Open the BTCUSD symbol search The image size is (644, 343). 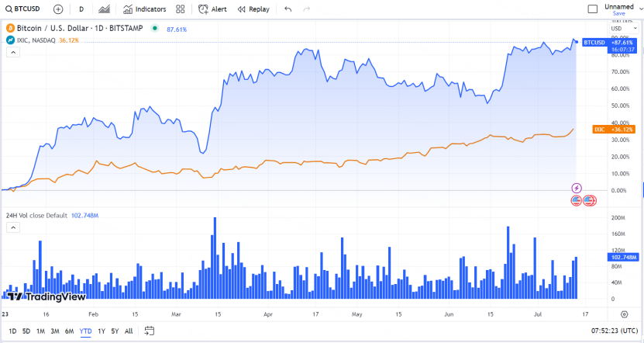[x=22, y=9]
